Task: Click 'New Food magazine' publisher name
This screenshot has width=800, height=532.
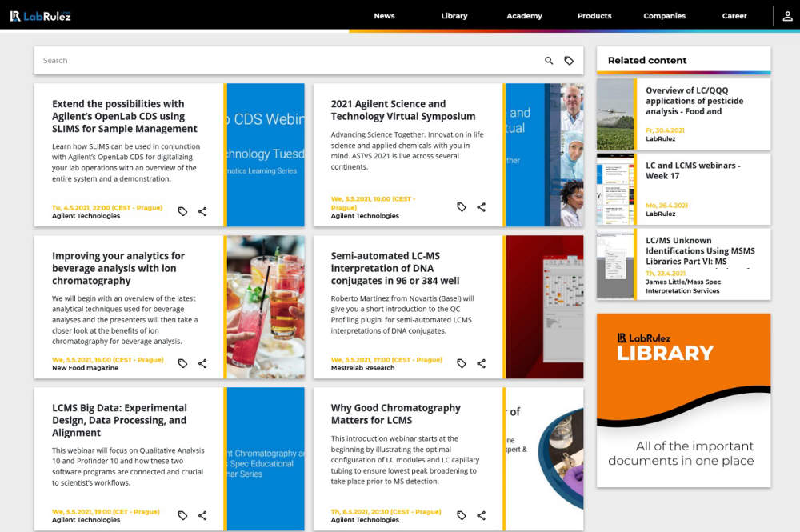Action: coord(86,368)
